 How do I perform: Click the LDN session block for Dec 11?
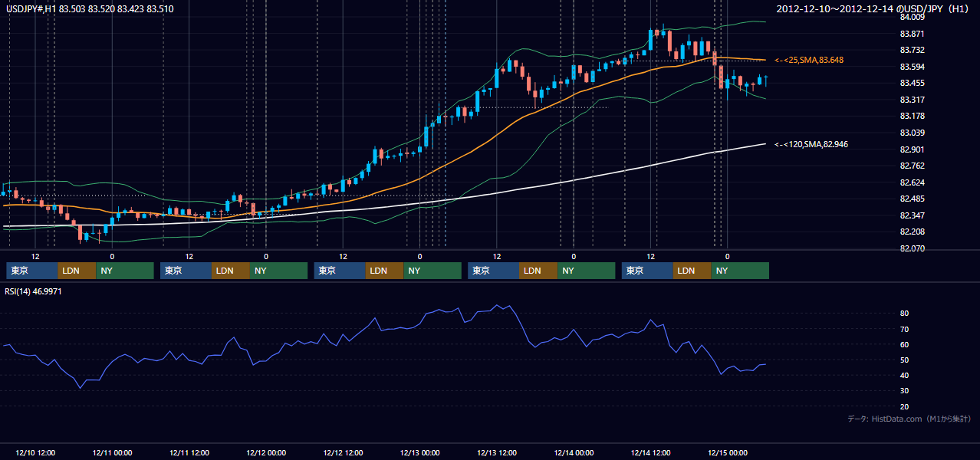point(231,271)
